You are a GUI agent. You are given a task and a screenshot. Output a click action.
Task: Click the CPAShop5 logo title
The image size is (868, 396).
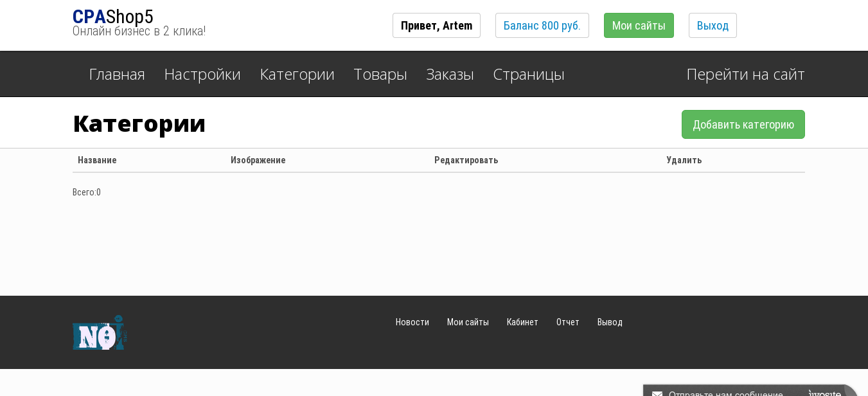tap(113, 17)
